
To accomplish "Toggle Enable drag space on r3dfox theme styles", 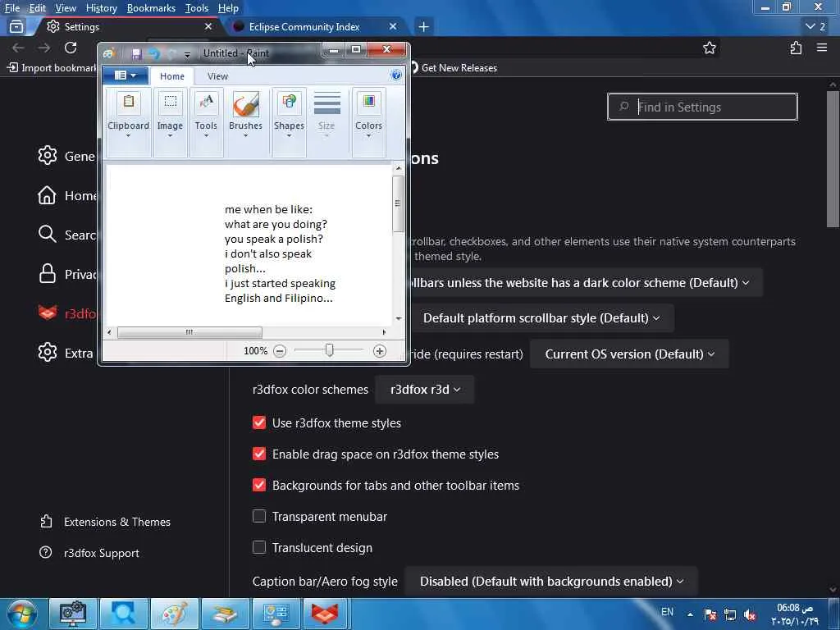I will [259, 454].
